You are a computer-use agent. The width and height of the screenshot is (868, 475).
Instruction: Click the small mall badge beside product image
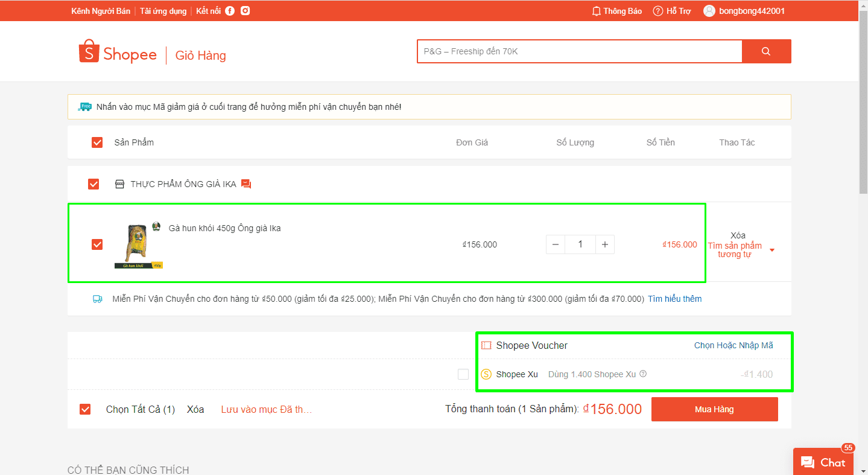[157, 226]
